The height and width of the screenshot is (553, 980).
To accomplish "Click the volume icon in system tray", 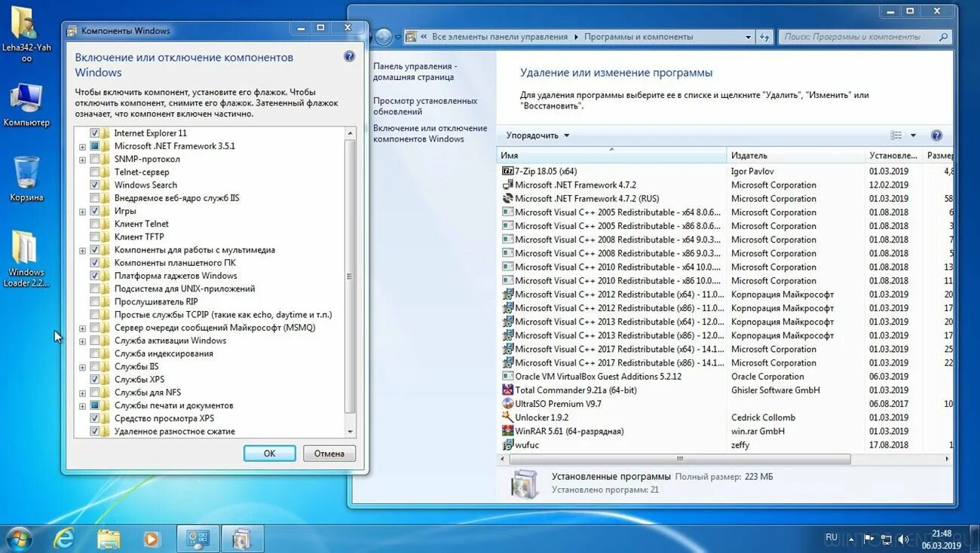I will tap(902, 539).
